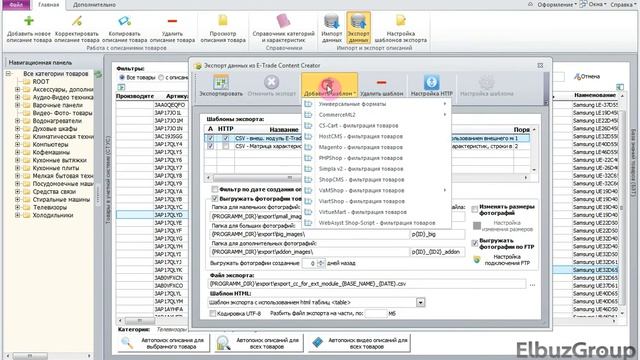
Task: Toggle column A checkbox of first CSV template
Action: (210, 138)
